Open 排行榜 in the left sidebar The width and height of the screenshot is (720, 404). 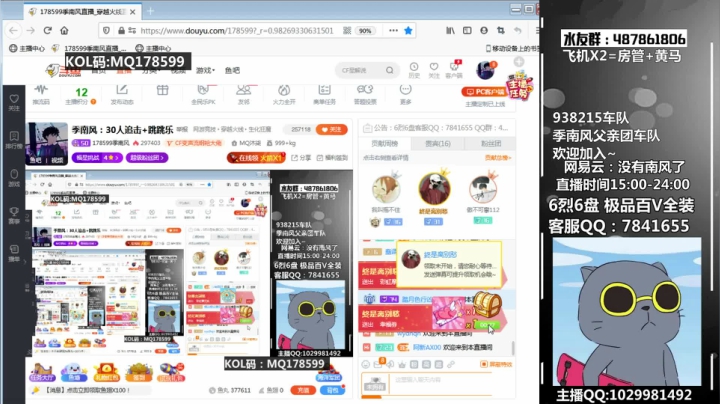point(14,140)
